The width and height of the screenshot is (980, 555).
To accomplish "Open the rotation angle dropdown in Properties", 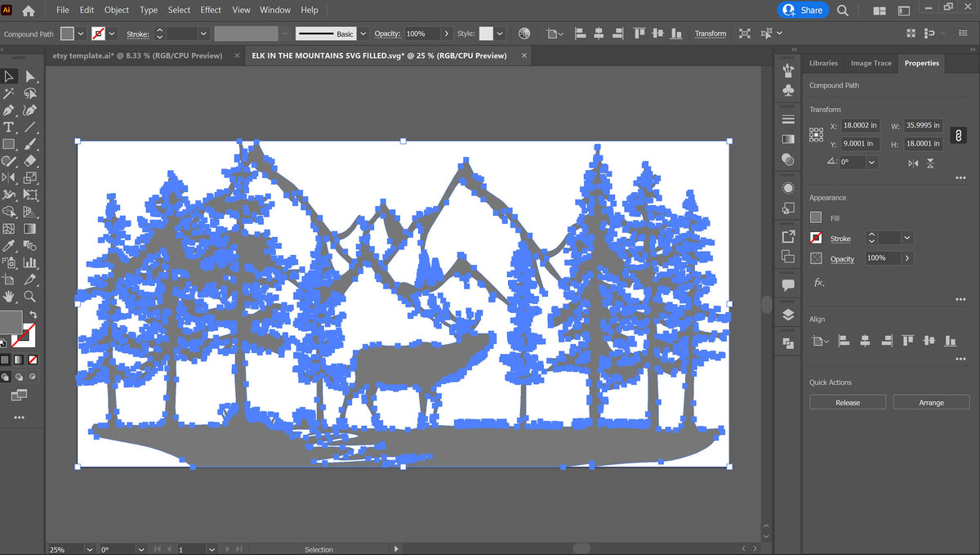I will [871, 162].
